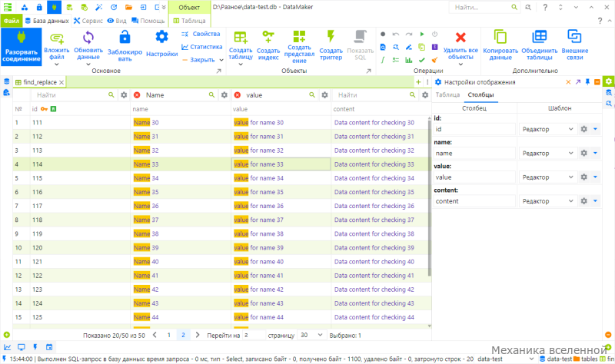Click the green checkmark operation icon
The height and width of the screenshot is (364, 615).
(421, 60)
